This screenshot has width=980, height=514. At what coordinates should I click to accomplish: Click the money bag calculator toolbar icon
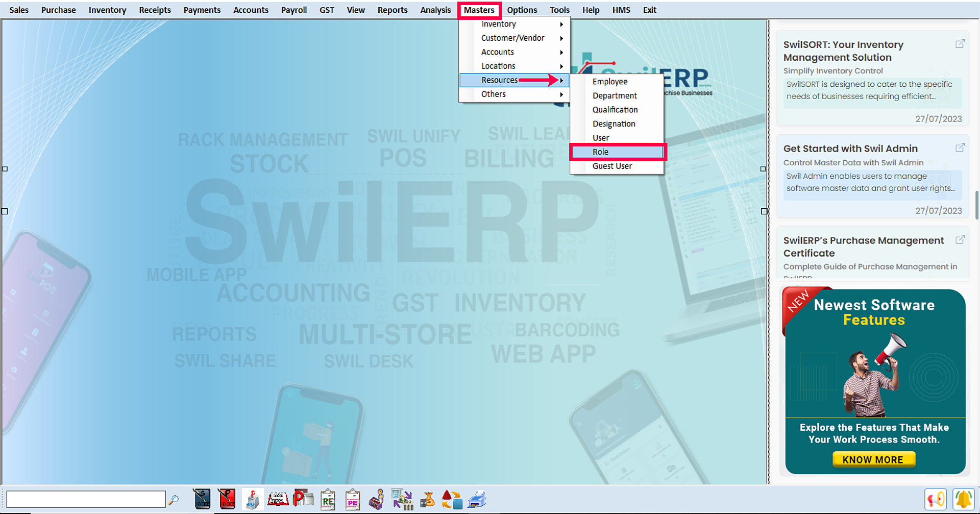click(x=427, y=500)
